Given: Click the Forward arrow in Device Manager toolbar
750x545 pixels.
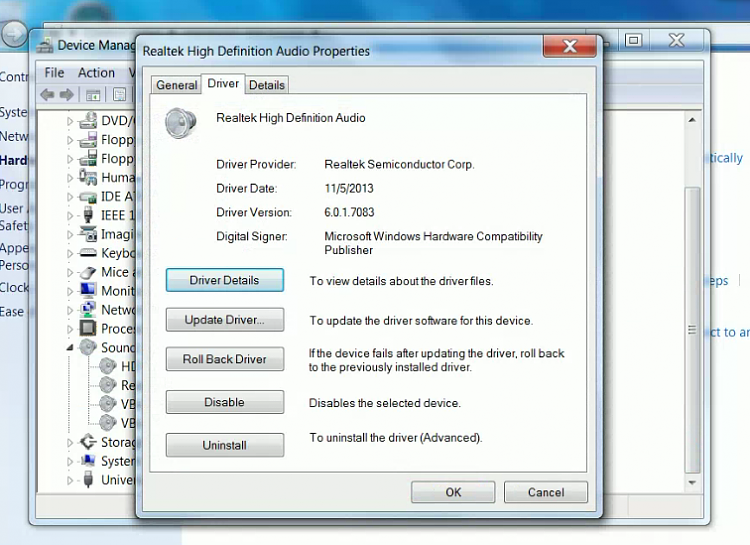Looking at the screenshot, I should pos(66,95).
